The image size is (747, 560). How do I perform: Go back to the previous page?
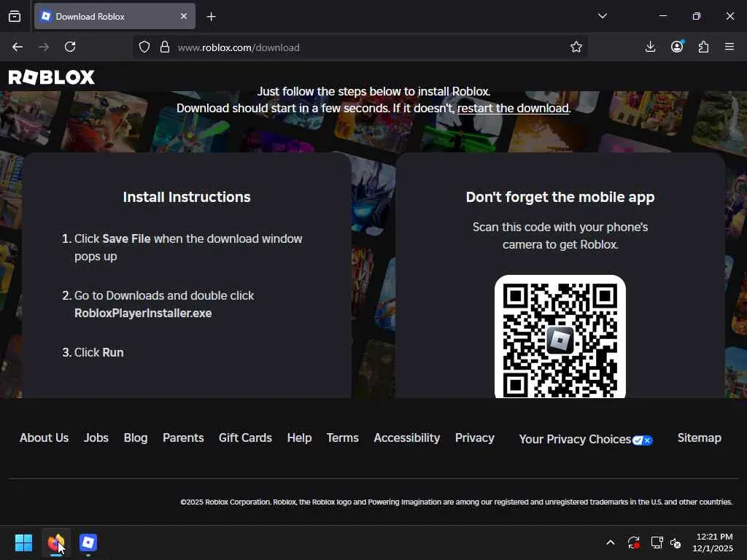18,47
